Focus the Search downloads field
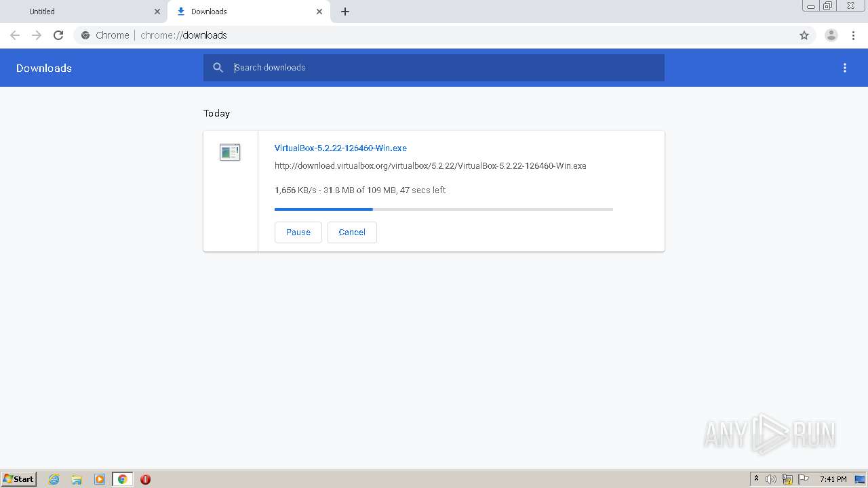 click(x=434, y=68)
